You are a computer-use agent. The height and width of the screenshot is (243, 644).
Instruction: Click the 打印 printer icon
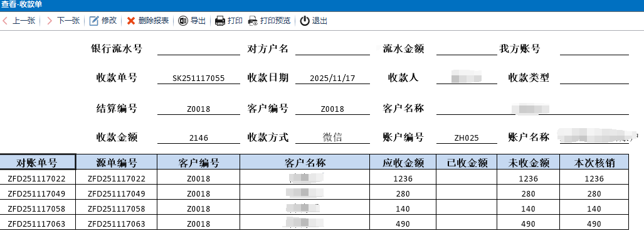220,21
